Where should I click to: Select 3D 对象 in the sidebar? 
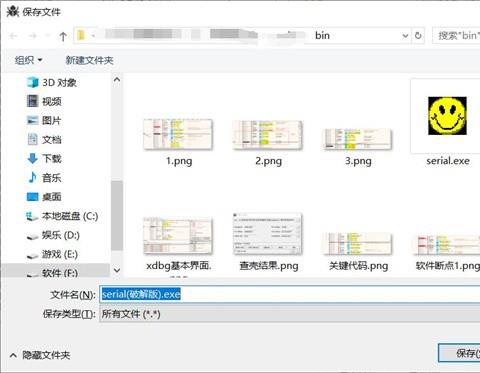[52, 82]
